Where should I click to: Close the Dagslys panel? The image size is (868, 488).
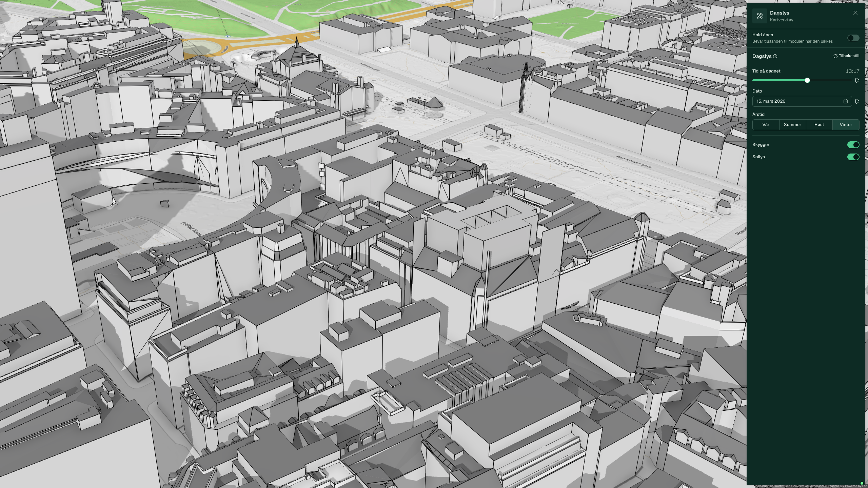pyautogui.click(x=855, y=13)
